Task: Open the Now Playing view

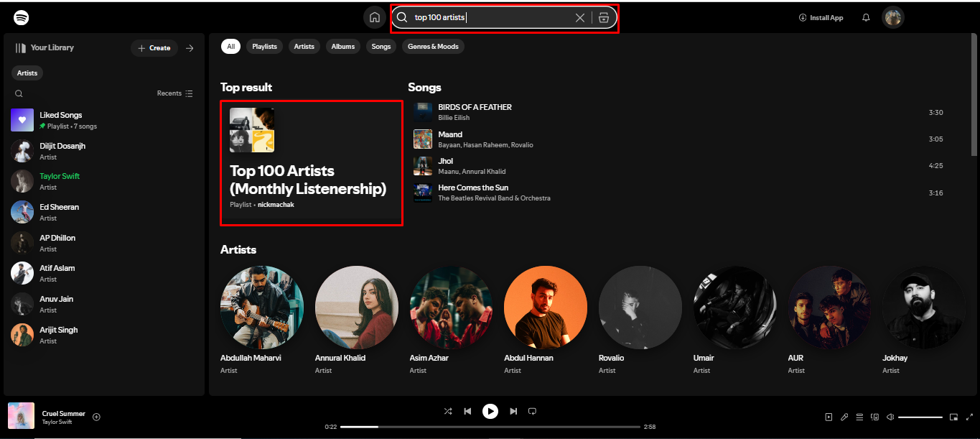Action: click(829, 417)
